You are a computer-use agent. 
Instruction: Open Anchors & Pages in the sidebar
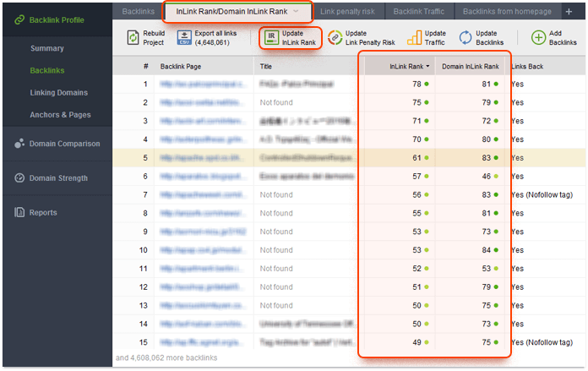coord(60,114)
